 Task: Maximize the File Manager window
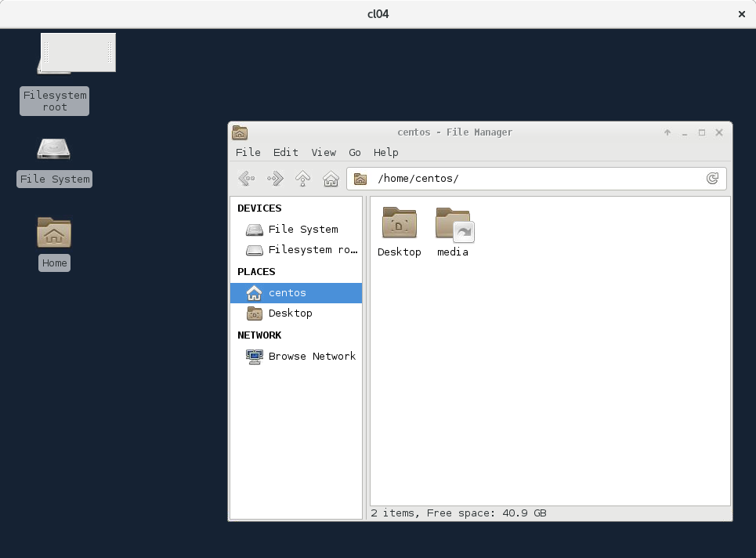pos(702,132)
